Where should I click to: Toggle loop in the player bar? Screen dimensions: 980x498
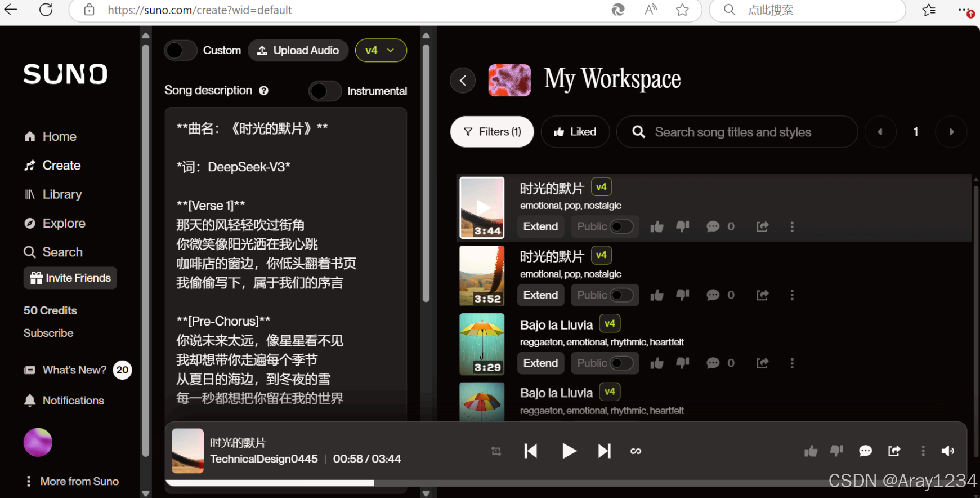tap(636, 451)
